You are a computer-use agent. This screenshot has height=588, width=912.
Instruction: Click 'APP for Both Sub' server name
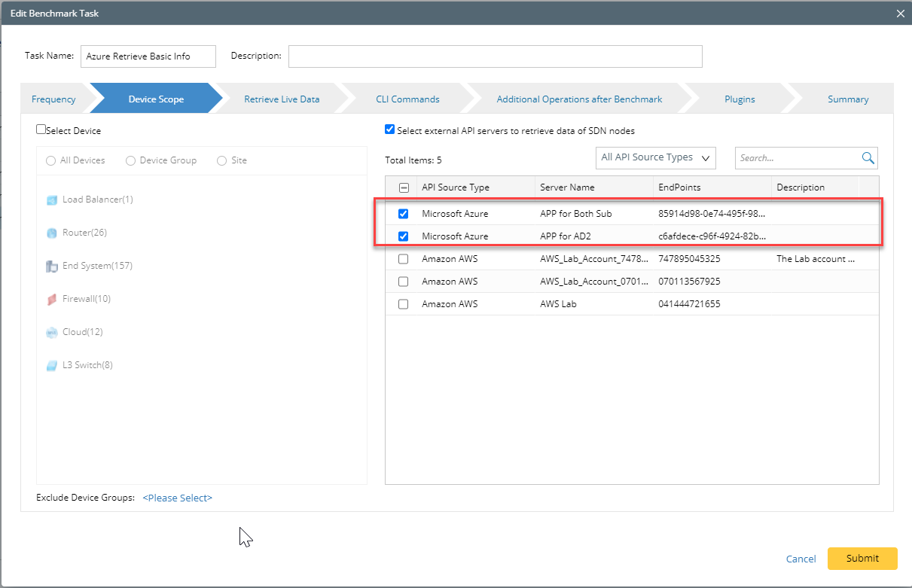click(x=576, y=214)
